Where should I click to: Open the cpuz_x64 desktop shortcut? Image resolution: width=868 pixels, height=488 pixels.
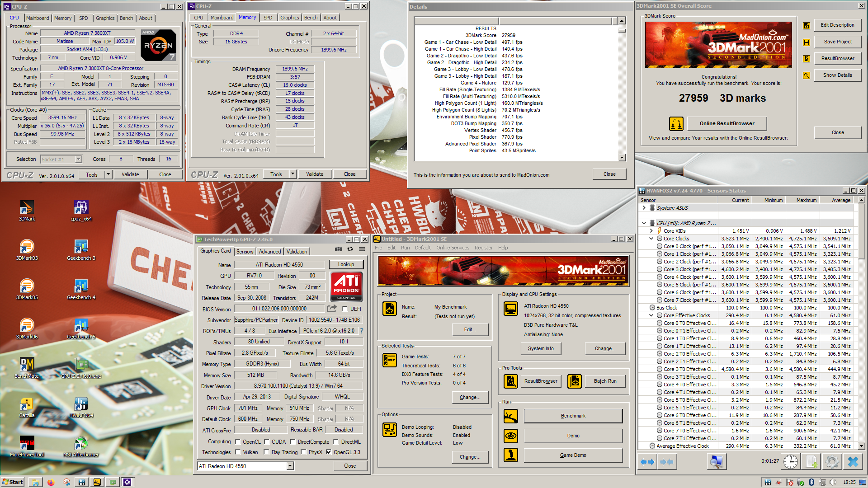pos(81,210)
